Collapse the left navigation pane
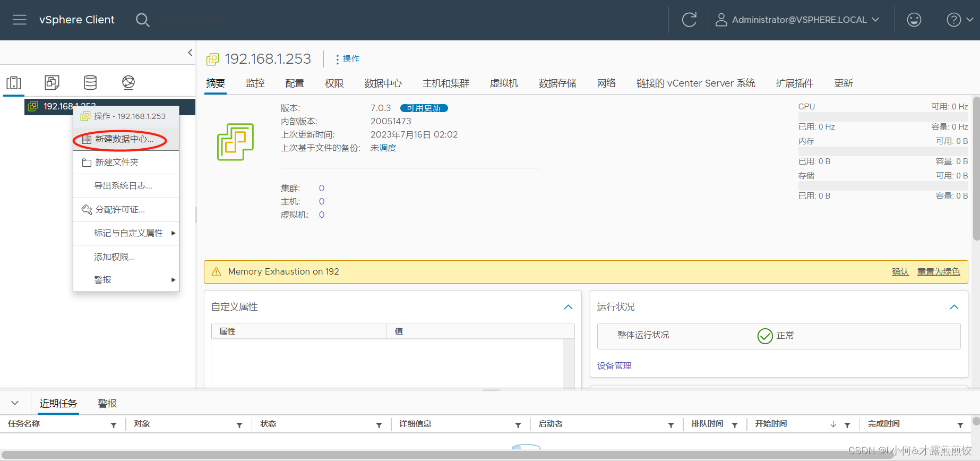The height and width of the screenshot is (461, 980). 190,53
